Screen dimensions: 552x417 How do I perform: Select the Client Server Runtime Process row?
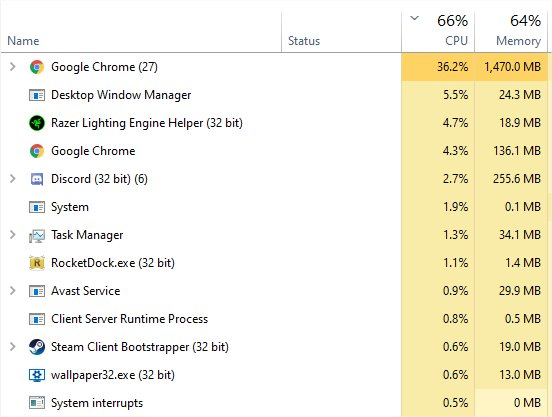click(274, 319)
